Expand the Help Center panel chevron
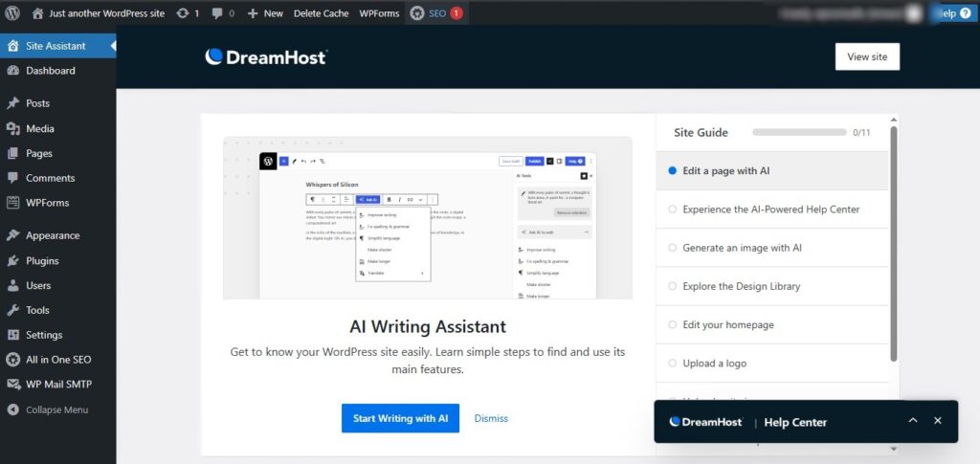Viewport: 980px width, 464px height. pyautogui.click(x=913, y=420)
